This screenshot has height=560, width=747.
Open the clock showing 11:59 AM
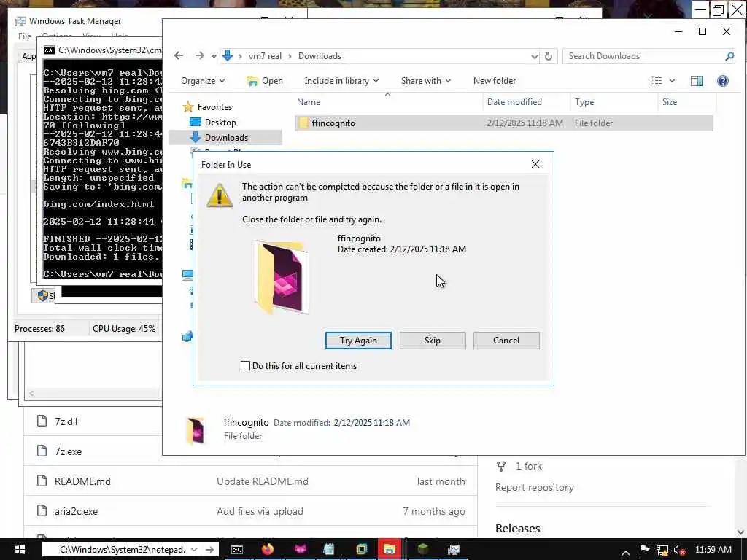point(713,550)
